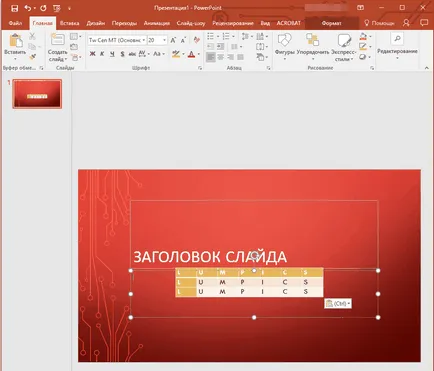Justify the text alignment

[240, 57]
